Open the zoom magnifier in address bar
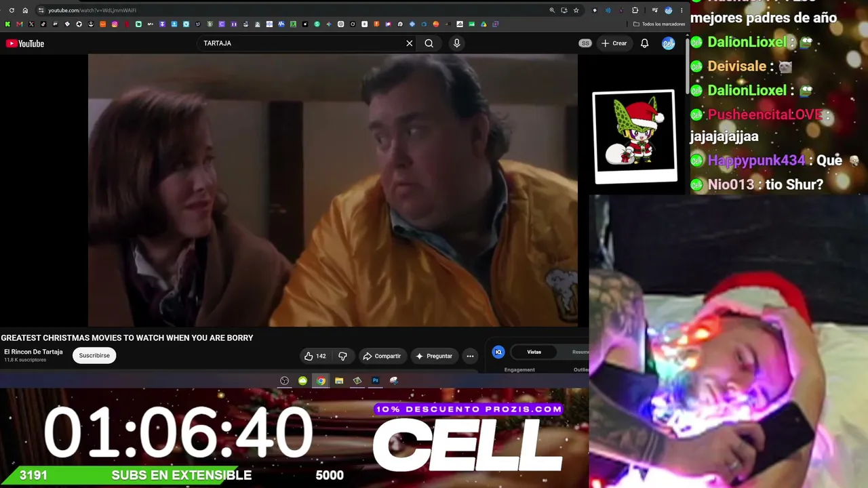868x488 pixels. click(552, 10)
